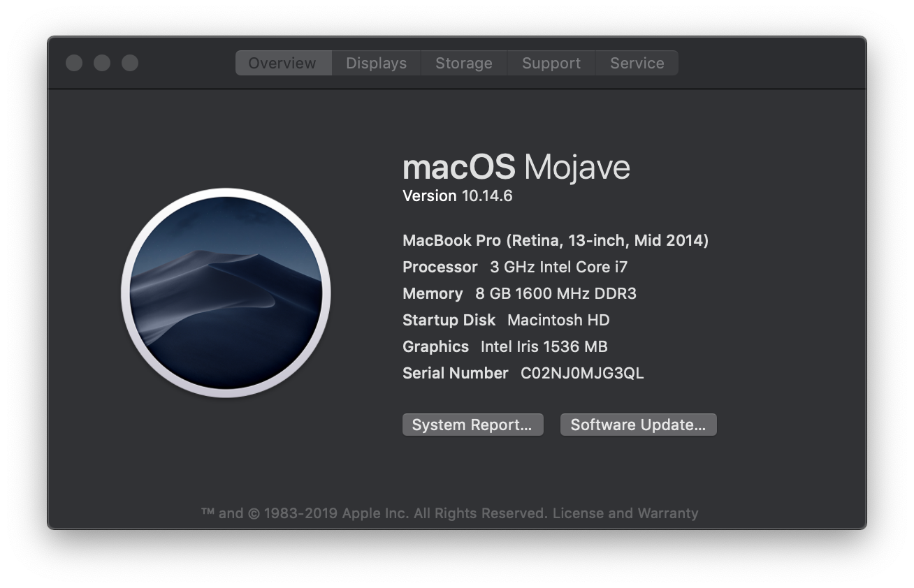Click the macOS Mojave desert dune icon
914x588 pixels.
pos(226,293)
